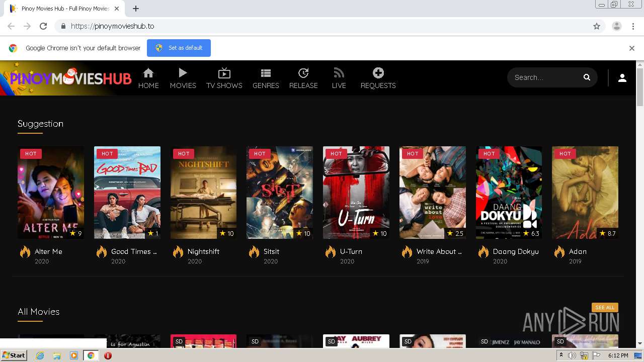The height and width of the screenshot is (362, 644).
Task: Click the flame icon beside Nightshift
Action: point(178,252)
